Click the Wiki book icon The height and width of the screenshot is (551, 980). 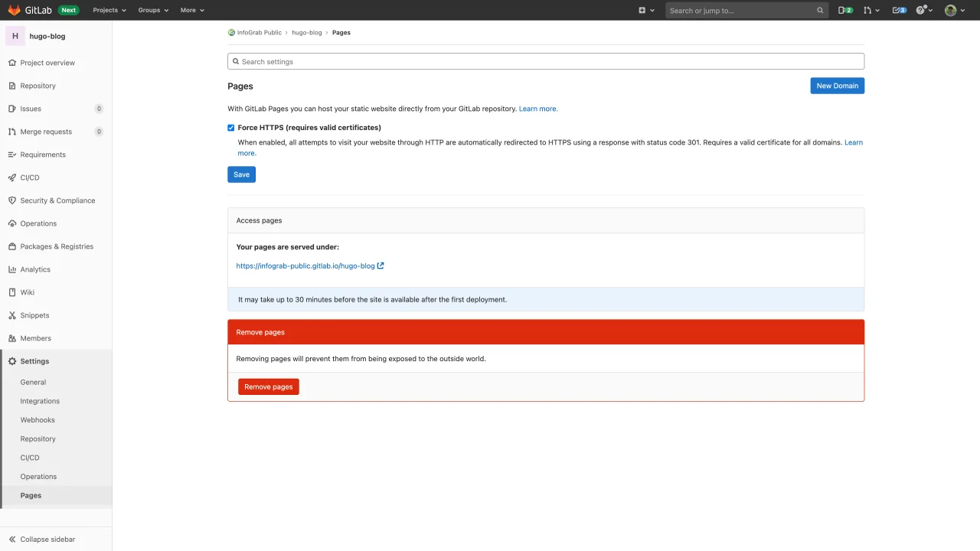(x=12, y=292)
